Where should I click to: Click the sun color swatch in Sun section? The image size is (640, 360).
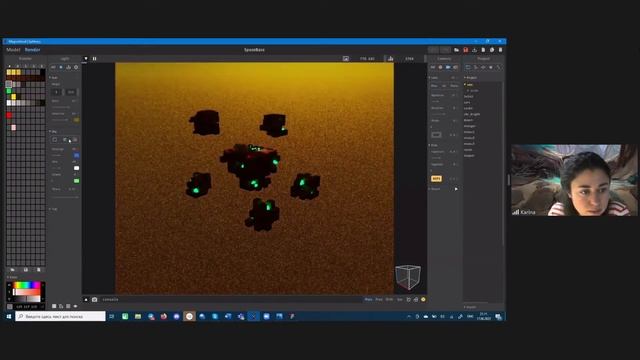click(76, 120)
